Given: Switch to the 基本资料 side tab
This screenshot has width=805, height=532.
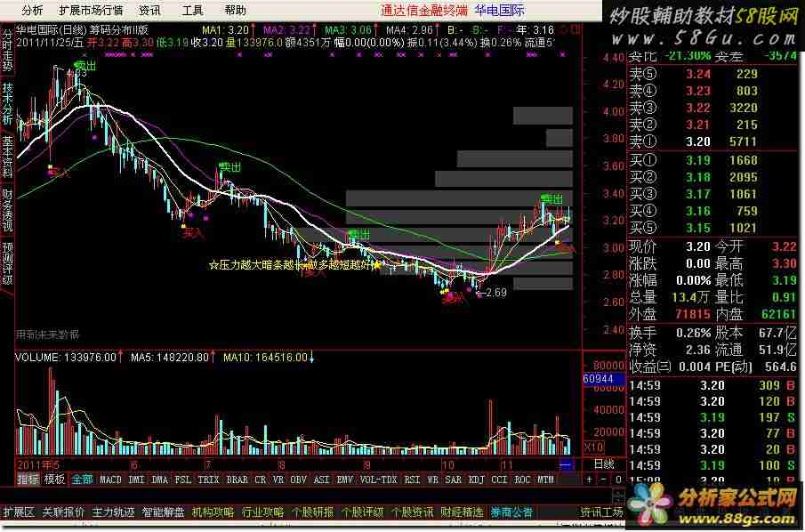Looking at the screenshot, I should pyautogui.click(x=7, y=157).
